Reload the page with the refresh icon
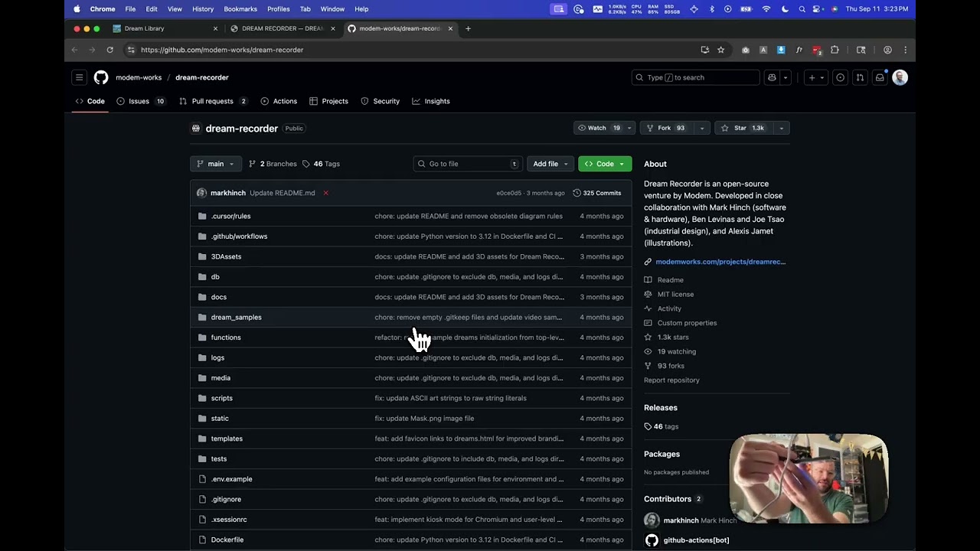Image resolution: width=980 pixels, height=551 pixels. (110, 50)
